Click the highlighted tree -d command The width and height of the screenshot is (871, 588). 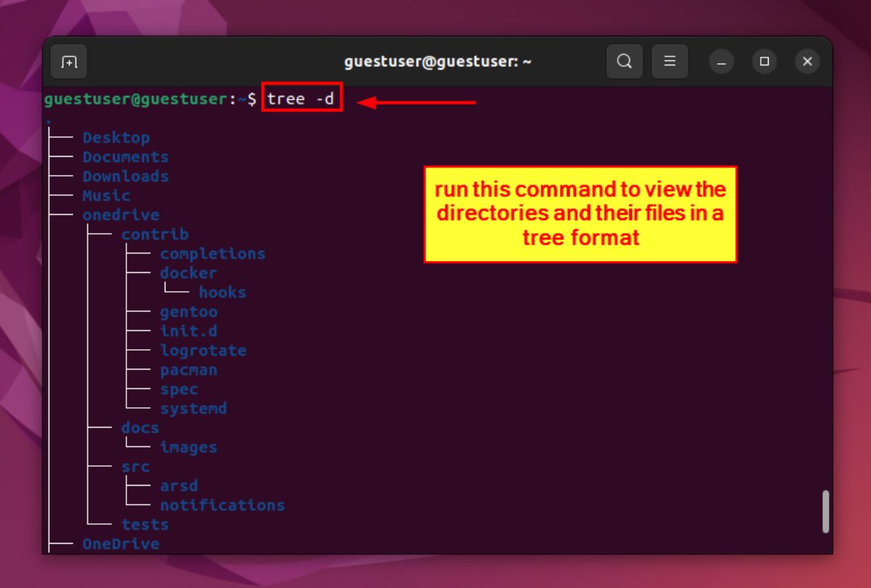[300, 98]
